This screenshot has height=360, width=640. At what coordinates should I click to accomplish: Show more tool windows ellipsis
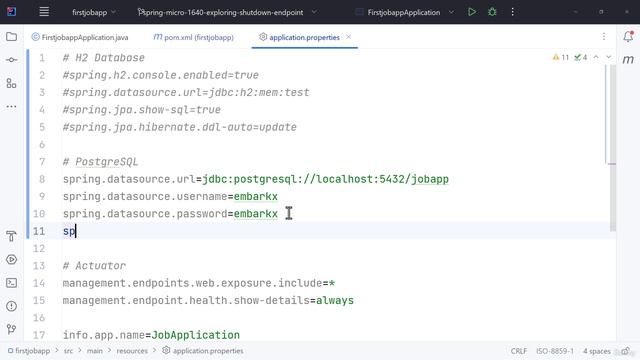[x=11, y=107]
